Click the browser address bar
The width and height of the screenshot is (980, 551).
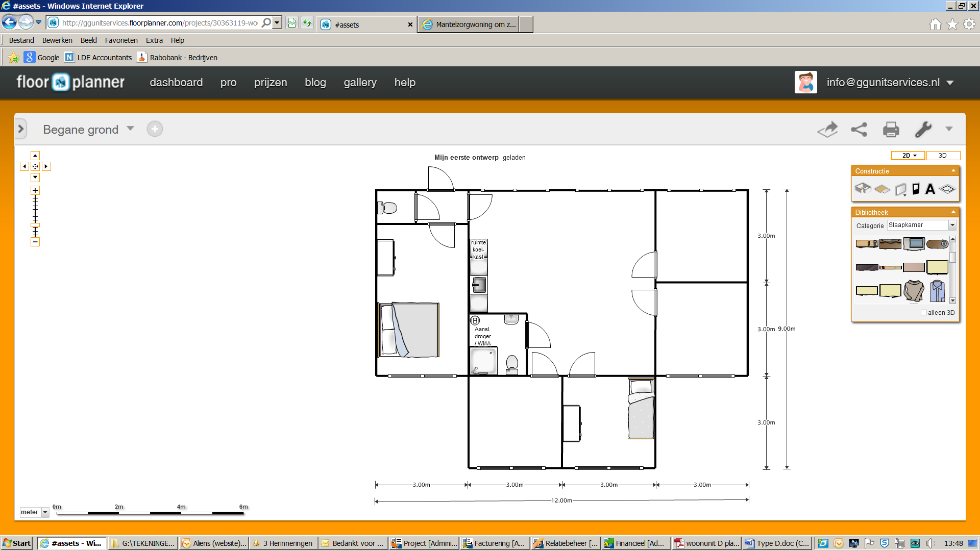coord(160,23)
